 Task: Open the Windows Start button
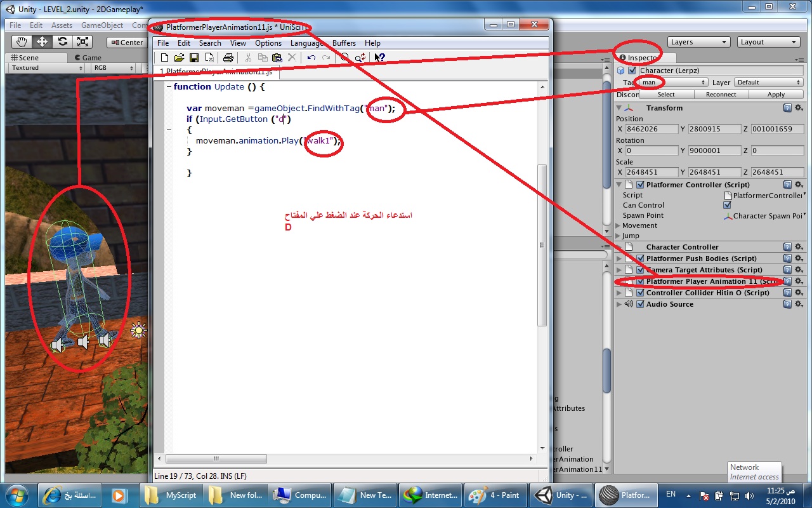click(16, 495)
